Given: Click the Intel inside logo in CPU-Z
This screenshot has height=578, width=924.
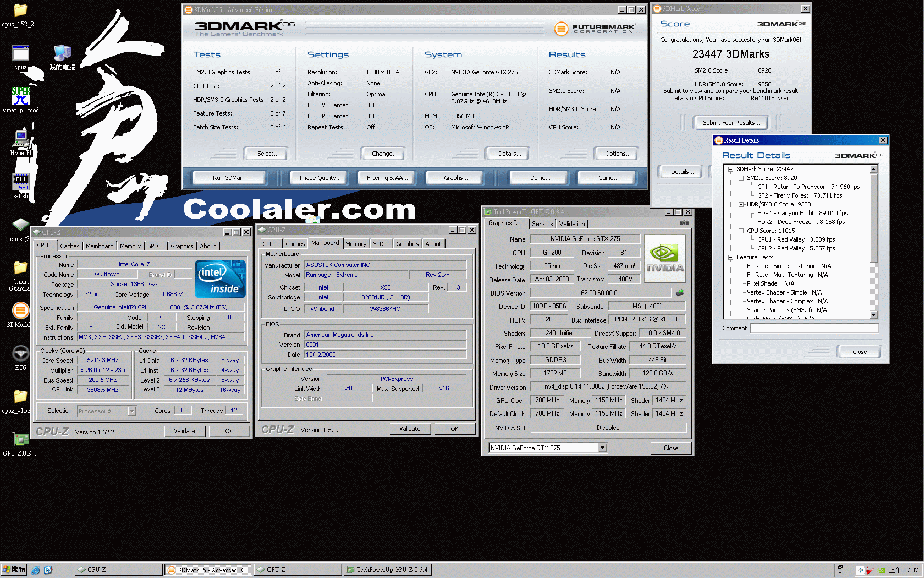Looking at the screenshot, I should click(x=220, y=279).
